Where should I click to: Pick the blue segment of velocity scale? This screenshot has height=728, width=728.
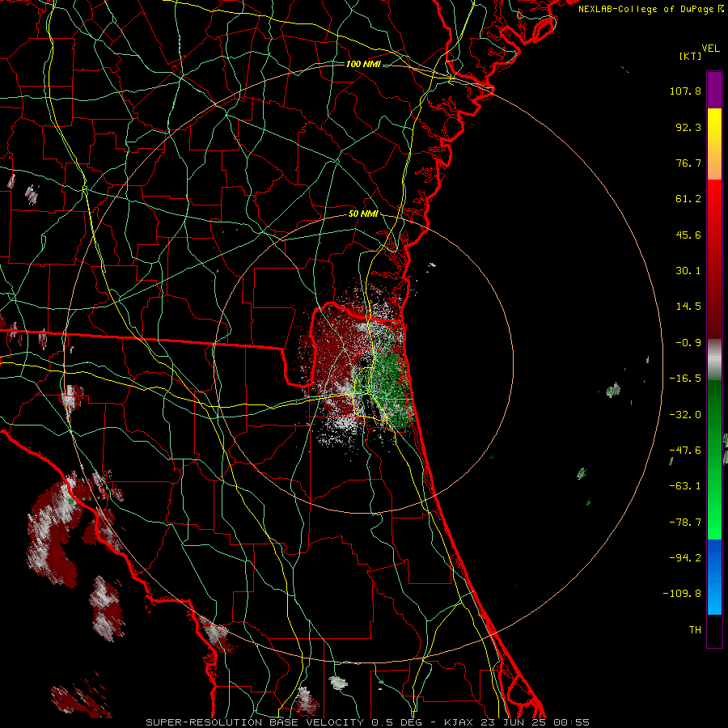(x=714, y=577)
